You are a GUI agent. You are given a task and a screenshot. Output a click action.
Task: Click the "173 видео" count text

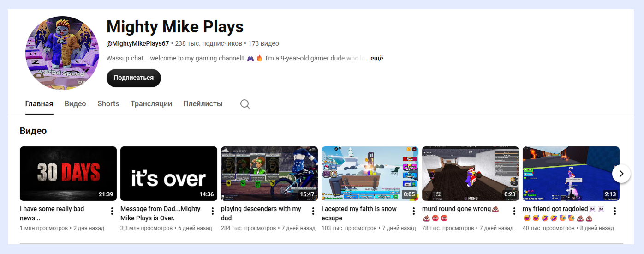point(263,44)
